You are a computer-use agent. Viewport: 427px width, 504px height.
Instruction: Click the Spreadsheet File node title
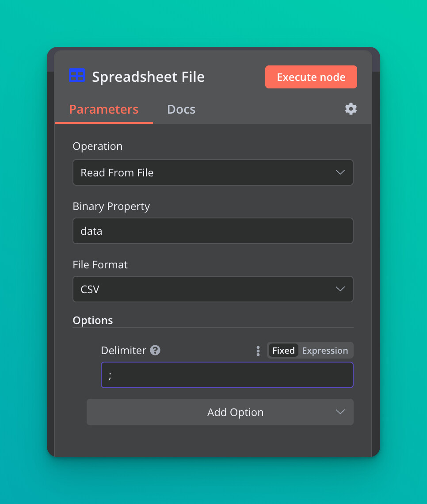[148, 77]
